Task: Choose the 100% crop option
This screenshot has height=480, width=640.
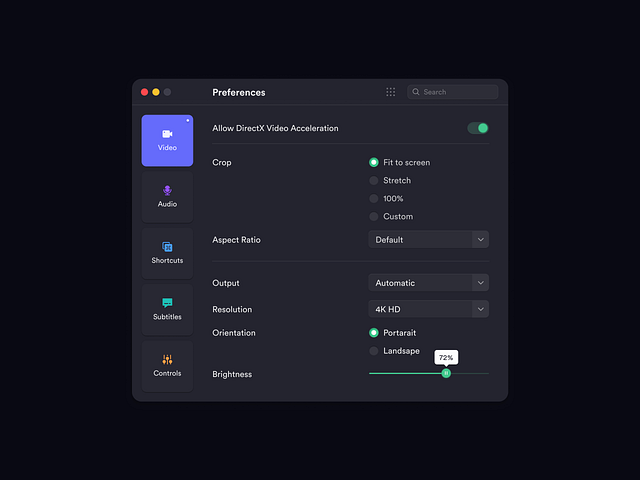Action: [373, 198]
